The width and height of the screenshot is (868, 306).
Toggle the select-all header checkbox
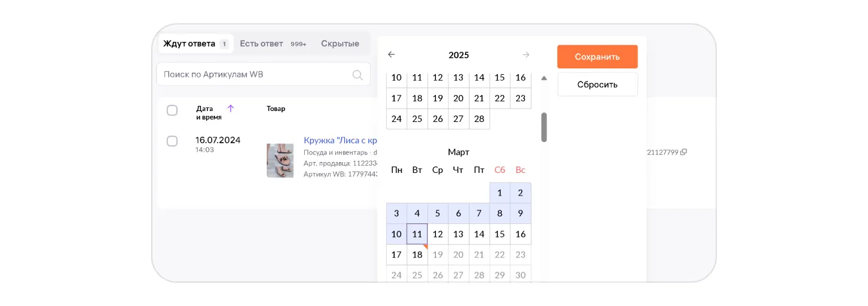(172, 110)
